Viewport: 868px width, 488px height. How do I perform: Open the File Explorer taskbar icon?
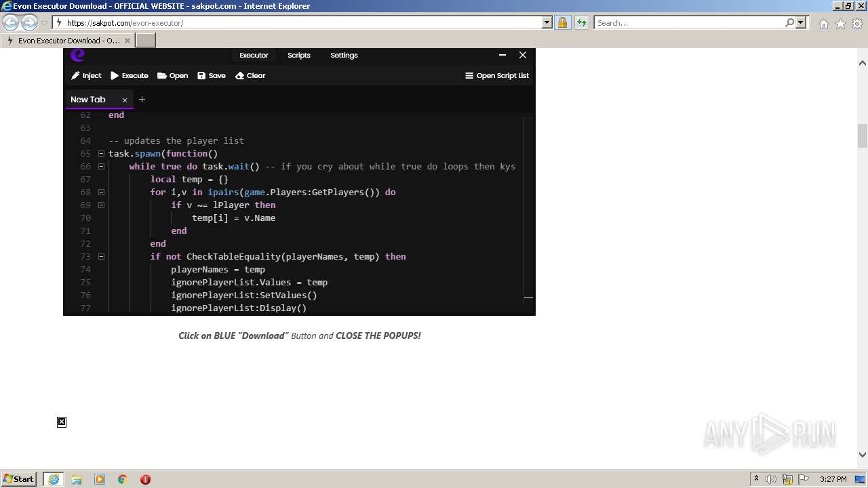(x=77, y=479)
